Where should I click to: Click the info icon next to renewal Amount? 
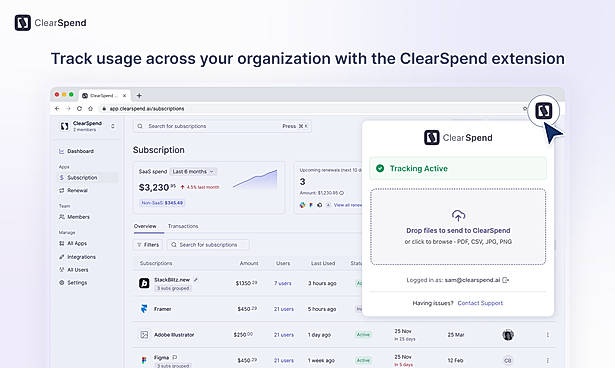342,193
